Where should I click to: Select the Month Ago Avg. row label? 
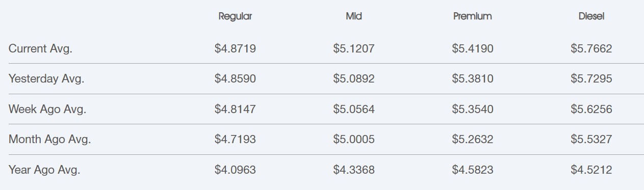(x=49, y=139)
